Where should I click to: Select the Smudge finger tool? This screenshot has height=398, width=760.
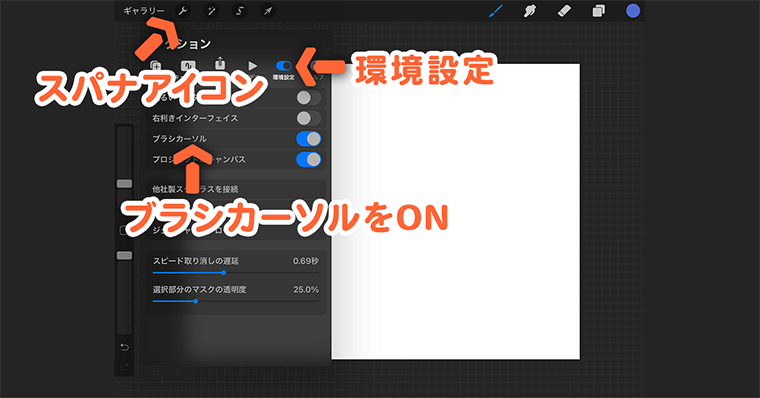530,11
